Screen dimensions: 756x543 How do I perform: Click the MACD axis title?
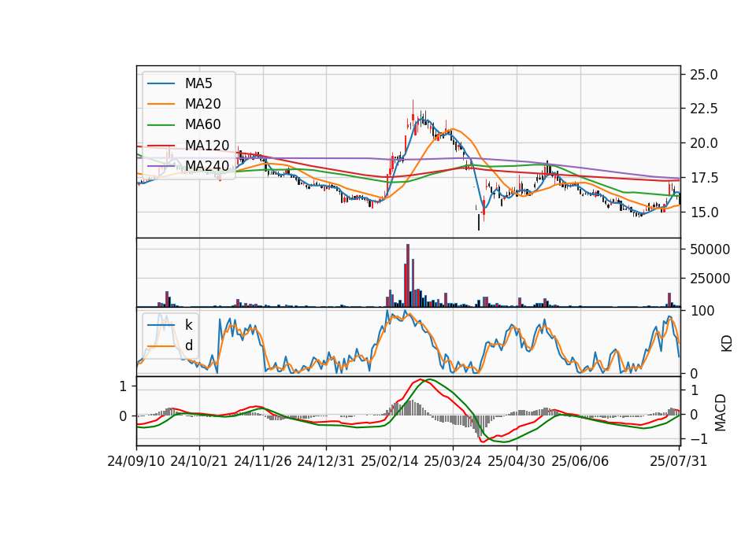tap(721, 412)
